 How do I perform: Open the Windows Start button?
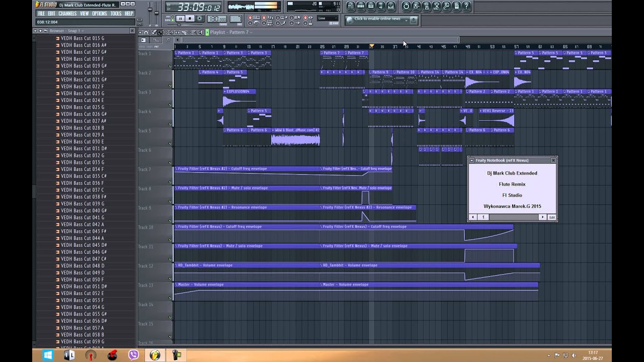48,355
